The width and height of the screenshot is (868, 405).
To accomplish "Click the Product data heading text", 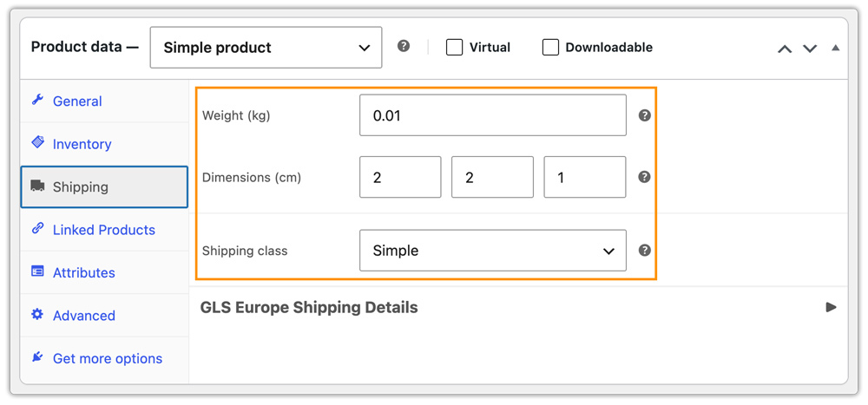I will [85, 47].
